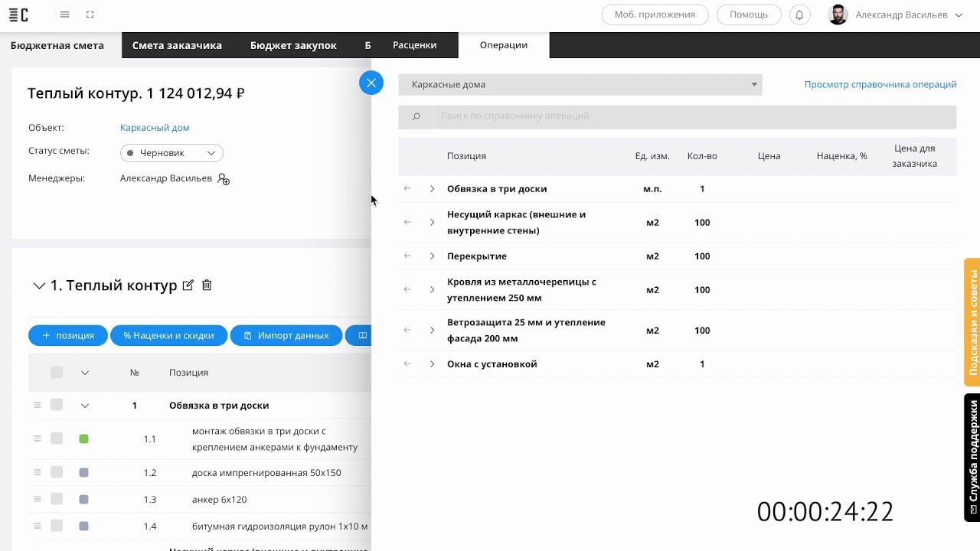This screenshot has width=980, height=551.
Task: Click the app logo in top-left
Action: pos(18,15)
